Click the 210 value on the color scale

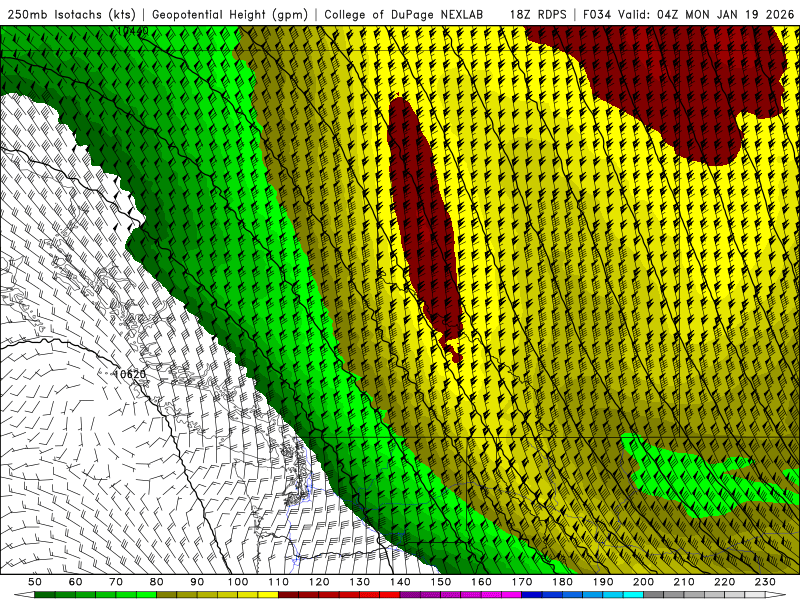[685, 582]
